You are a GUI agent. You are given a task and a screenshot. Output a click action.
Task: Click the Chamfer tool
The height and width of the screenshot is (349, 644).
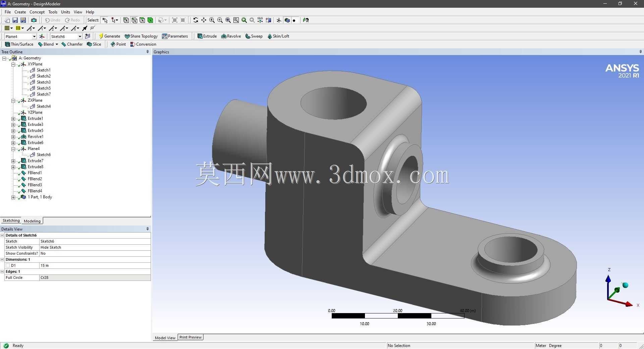pos(72,44)
